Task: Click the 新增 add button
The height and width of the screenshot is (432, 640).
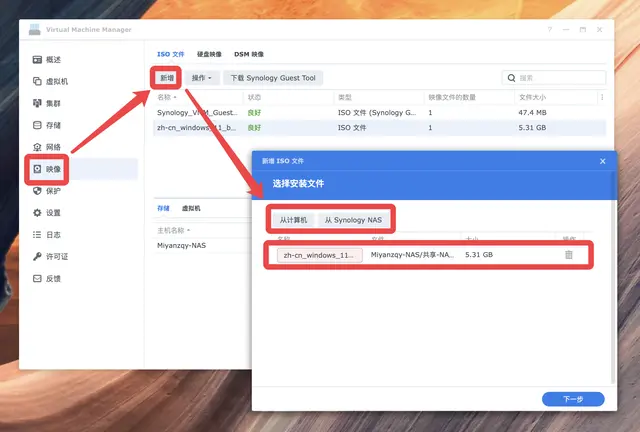Action: point(167,78)
